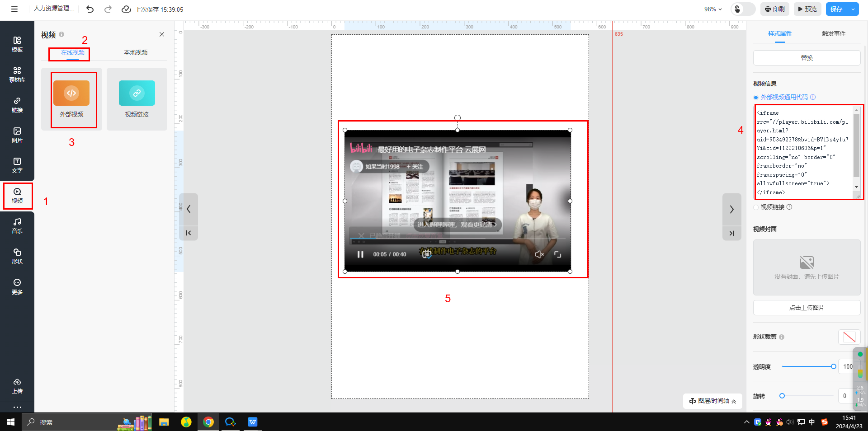
Task: Switch to the 本地视频 tab
Action: pyautogui.click(x=136, y=52)
